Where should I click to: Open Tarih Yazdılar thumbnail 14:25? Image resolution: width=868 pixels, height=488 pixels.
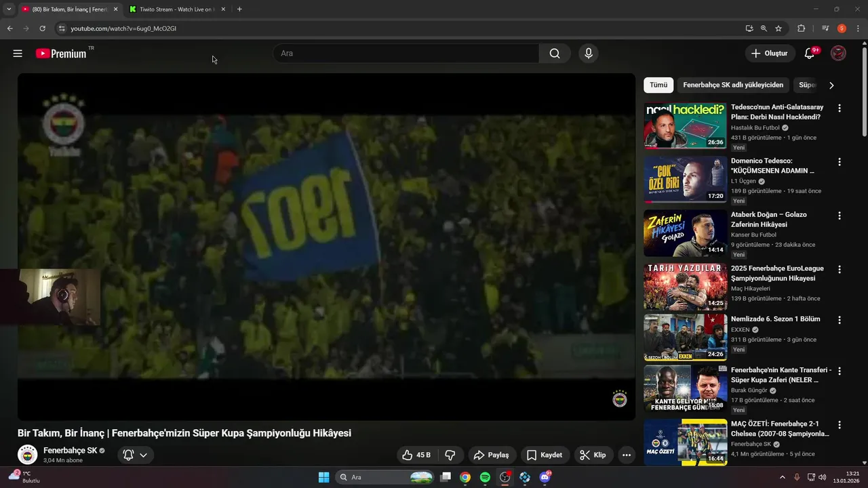[x=685, y=287]
